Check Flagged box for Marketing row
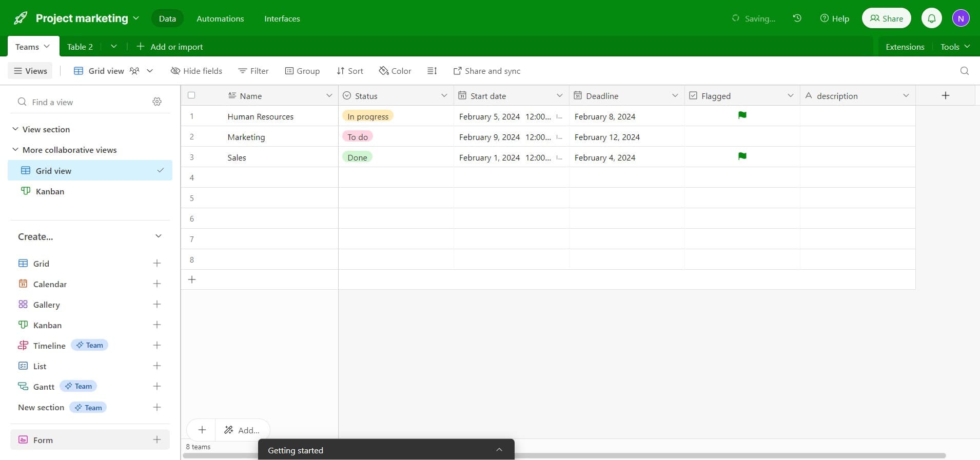The image size is (980, 460). click(x=742, y=137)
